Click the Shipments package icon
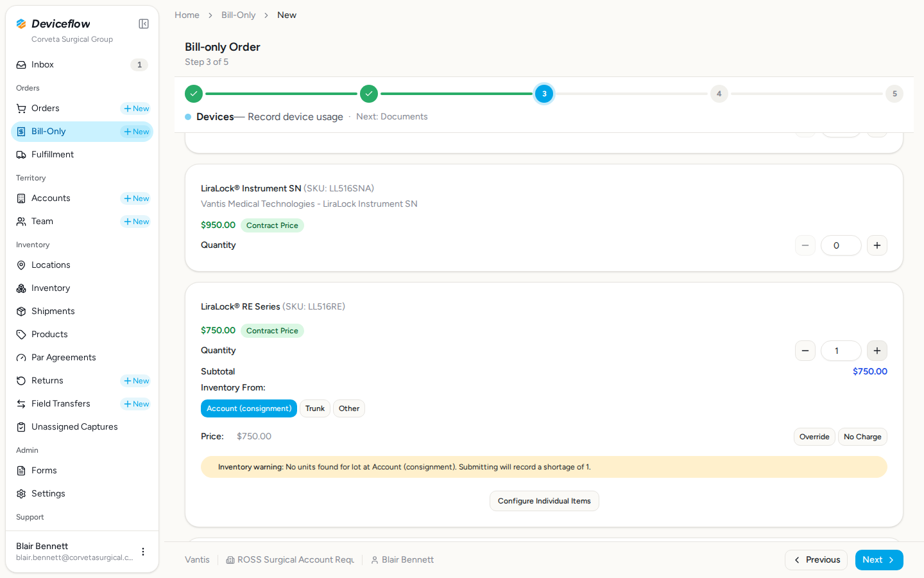The height and width of the screenshot is (578, 924). pos(21,311)
